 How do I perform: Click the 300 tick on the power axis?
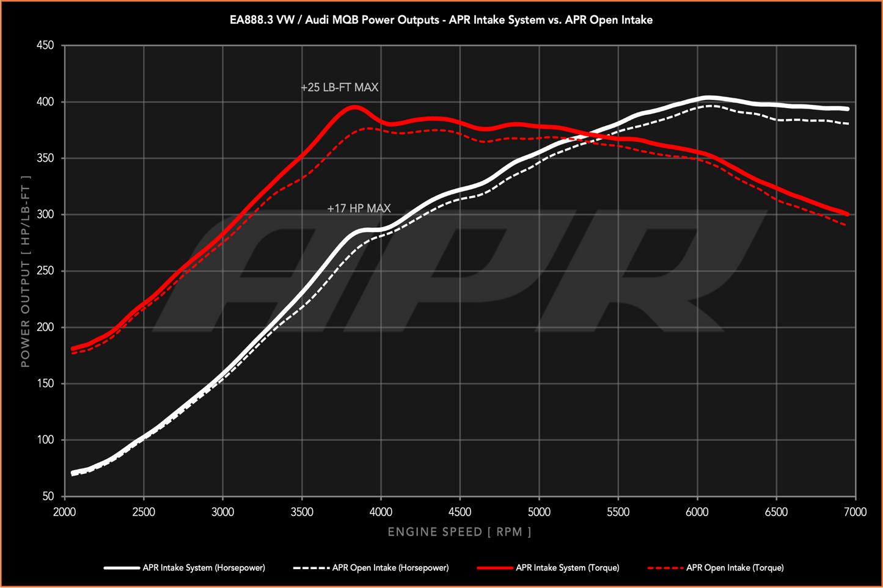pyautogui.click(x=45, y=214)
